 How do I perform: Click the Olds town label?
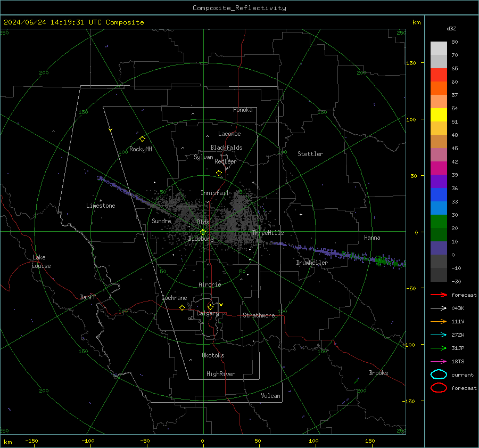coord(203,222)
